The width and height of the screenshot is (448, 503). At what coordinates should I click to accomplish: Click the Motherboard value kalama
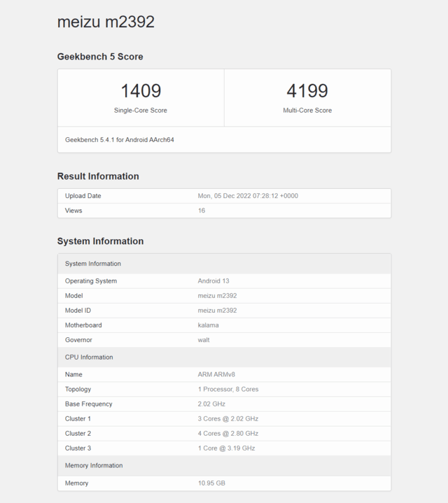209,325
